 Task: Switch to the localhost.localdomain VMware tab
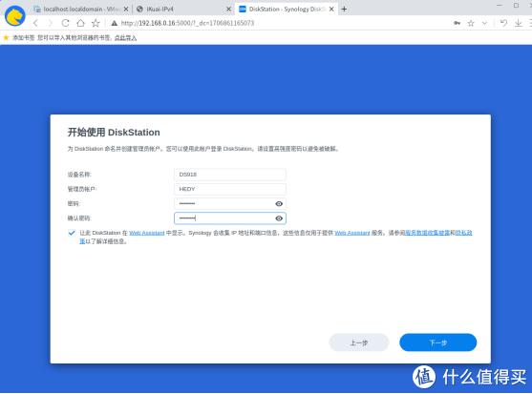pos(81,10)
